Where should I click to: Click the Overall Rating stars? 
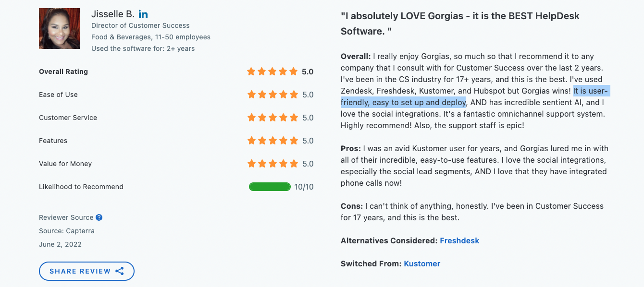[273, 72]
